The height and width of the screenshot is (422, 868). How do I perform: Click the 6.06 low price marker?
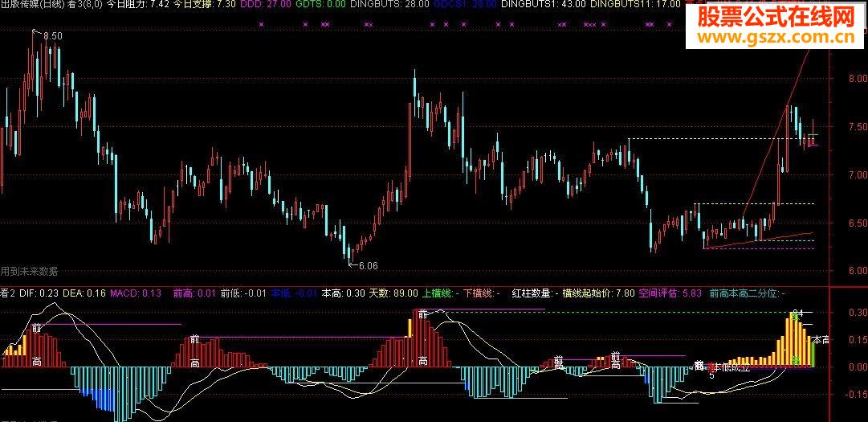pyautogui.click(x=368, y=266)
